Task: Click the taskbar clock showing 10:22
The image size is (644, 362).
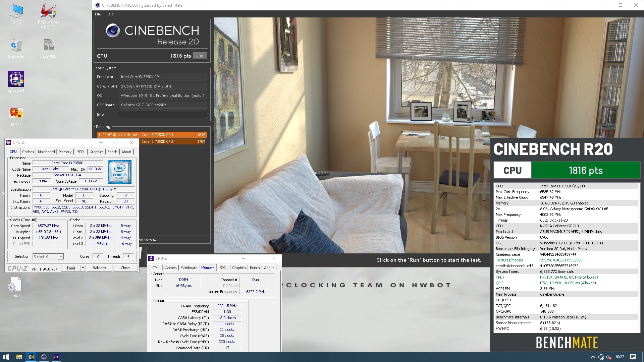Action: (620, 357)
